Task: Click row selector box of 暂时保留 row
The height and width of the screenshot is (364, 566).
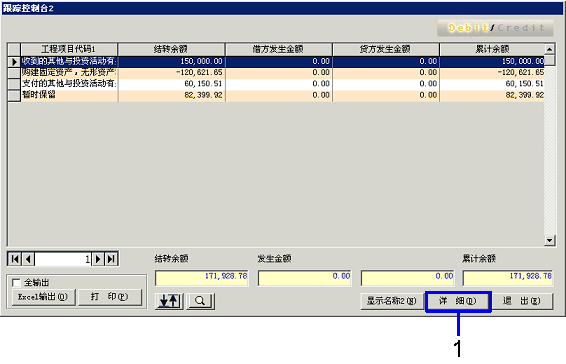Action: coord(14,95)
